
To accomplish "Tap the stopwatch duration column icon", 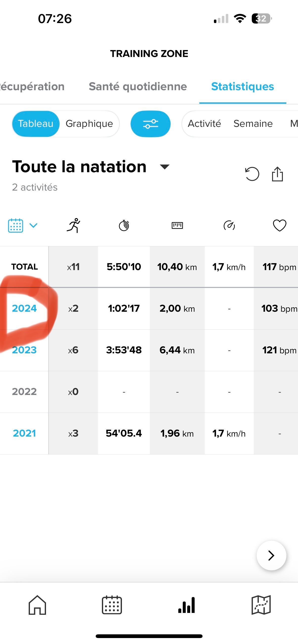I will 124,225.
